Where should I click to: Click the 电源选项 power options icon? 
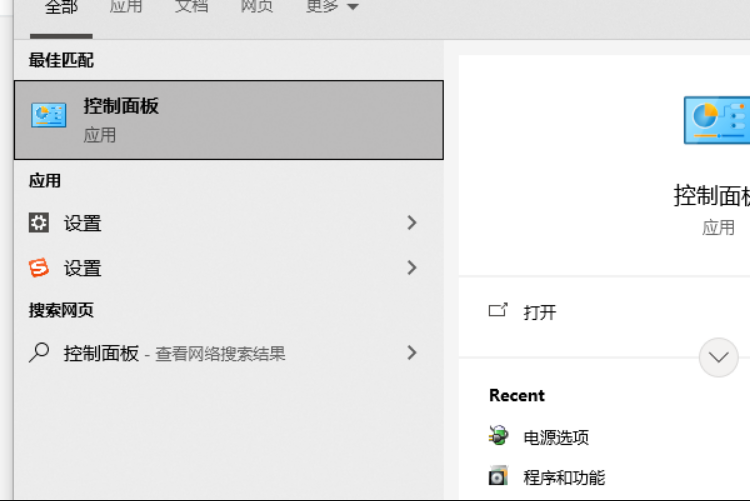[x=498, y=436]
